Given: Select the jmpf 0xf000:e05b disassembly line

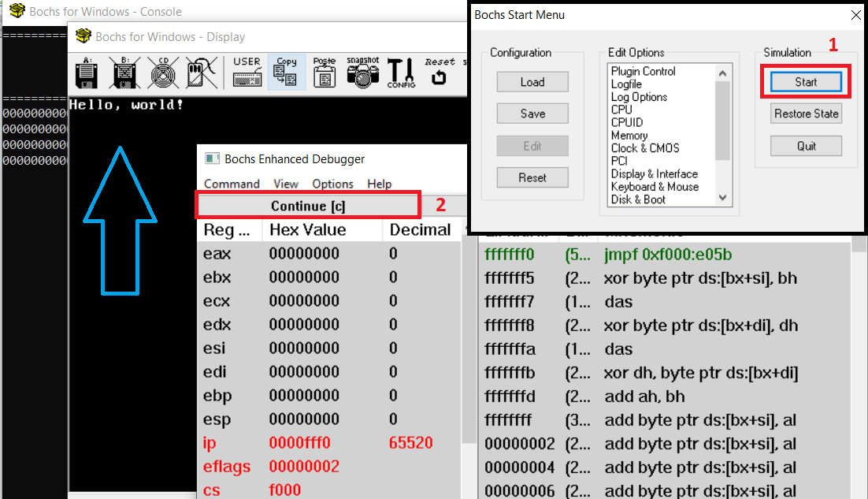Looking at the screenshot, I should [x=664, y=255].
